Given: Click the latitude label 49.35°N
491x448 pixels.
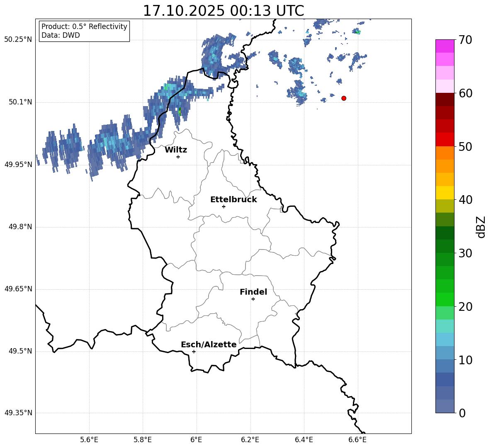Looking at the screenshot, I should (x=18, y=413).
